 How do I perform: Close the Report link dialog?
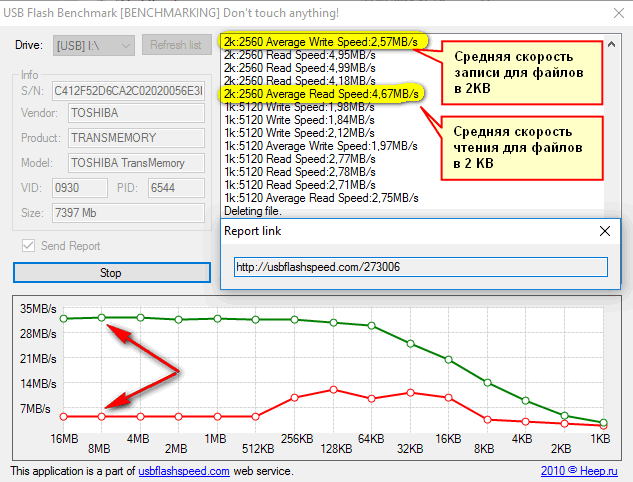pyautogui.click(x=605, y=231)
